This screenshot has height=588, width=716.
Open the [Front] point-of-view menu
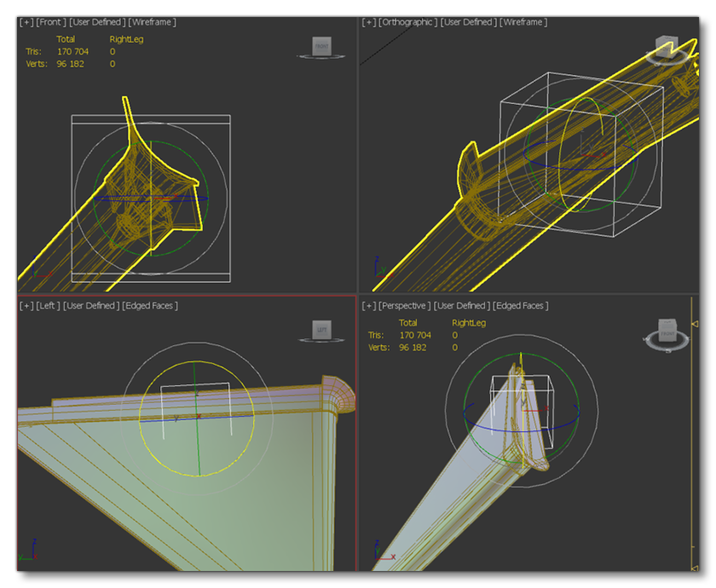pos(52,22)
